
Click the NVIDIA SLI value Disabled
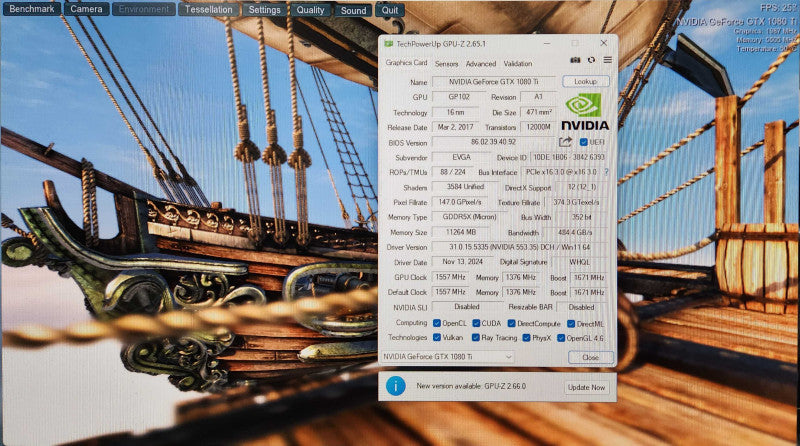(466, 307)
